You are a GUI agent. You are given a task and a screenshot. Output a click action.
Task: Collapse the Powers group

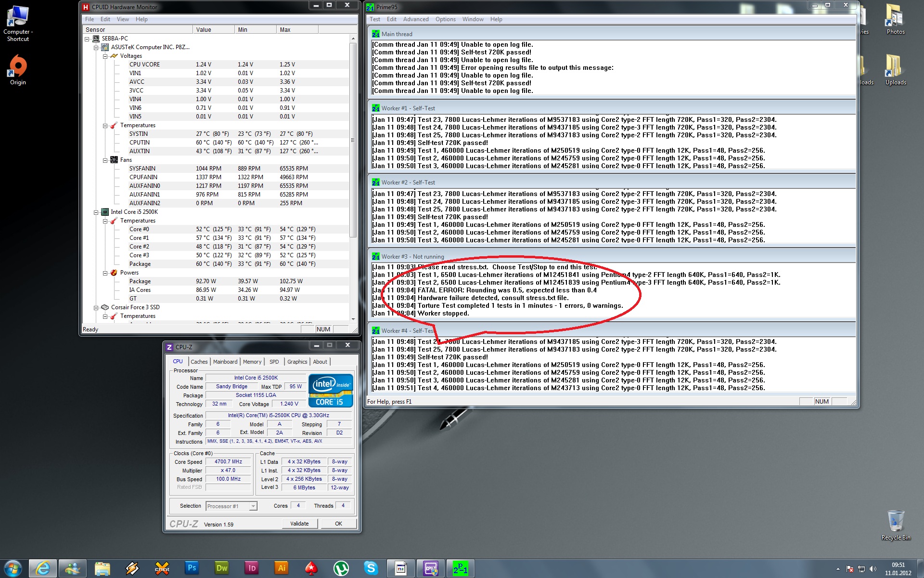(105, 273)
